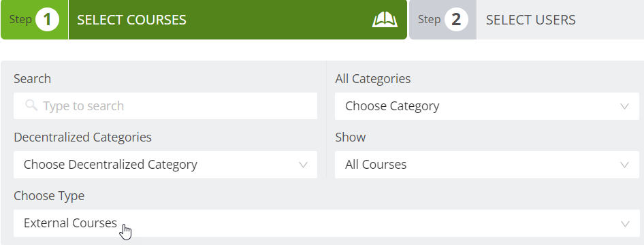
Task: Click the Choose Type label
Action: pos(49,196)
